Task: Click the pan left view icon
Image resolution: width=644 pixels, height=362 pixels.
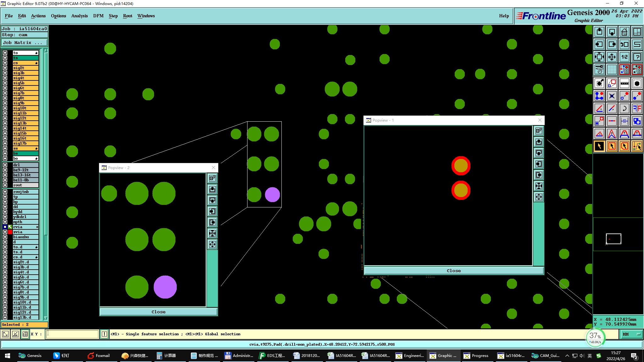Action: click(599, 44)
